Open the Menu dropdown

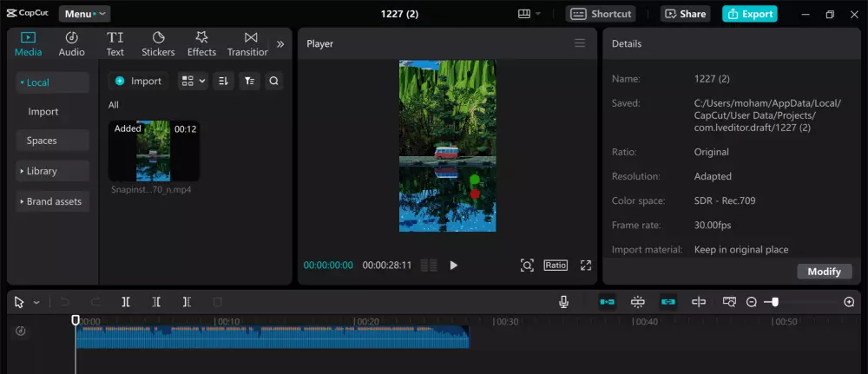click(x=85, y=14)
